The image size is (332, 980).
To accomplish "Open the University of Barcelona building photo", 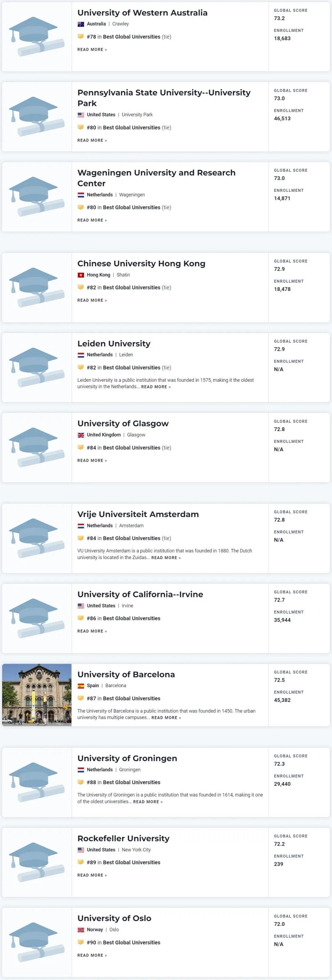I will (37, 695).
